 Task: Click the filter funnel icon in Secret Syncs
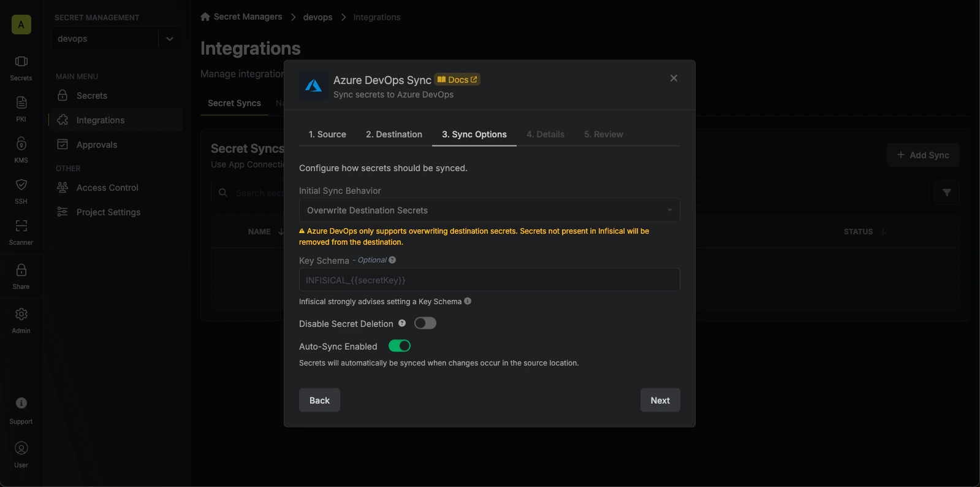coord(946,193)
